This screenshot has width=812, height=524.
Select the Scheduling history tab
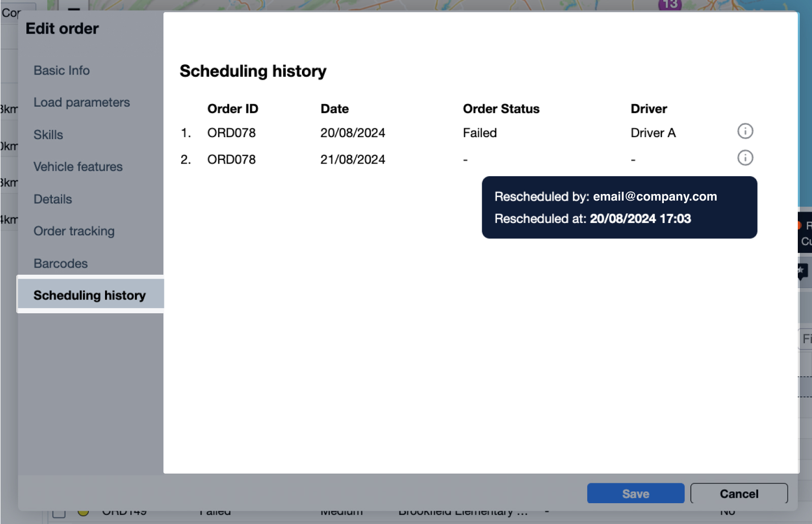pyautogui.click(x=90, y=296)
